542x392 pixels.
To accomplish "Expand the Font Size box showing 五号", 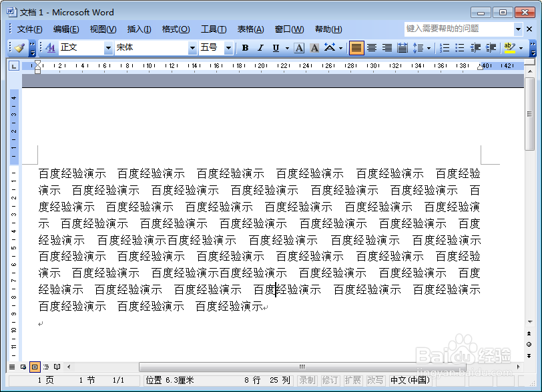I will coord(228,48).
